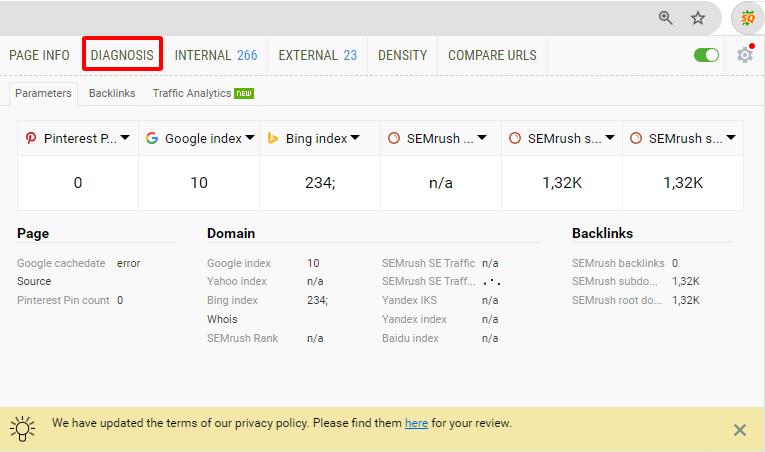Open the INTERNAL 266 links tab
The height and width of the screenshot is (452, 765).
pos(216,55)
